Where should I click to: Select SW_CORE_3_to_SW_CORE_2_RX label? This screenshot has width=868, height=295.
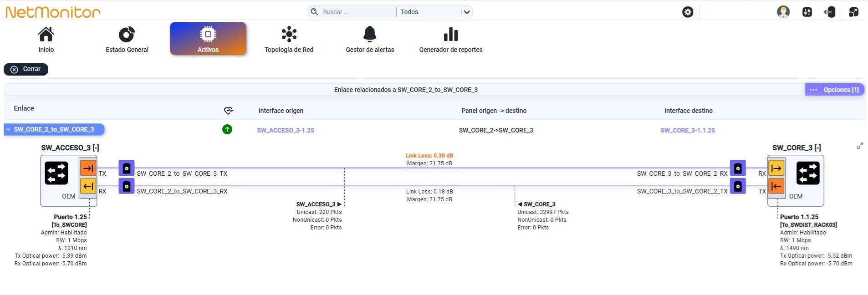(x=682, y=173)
